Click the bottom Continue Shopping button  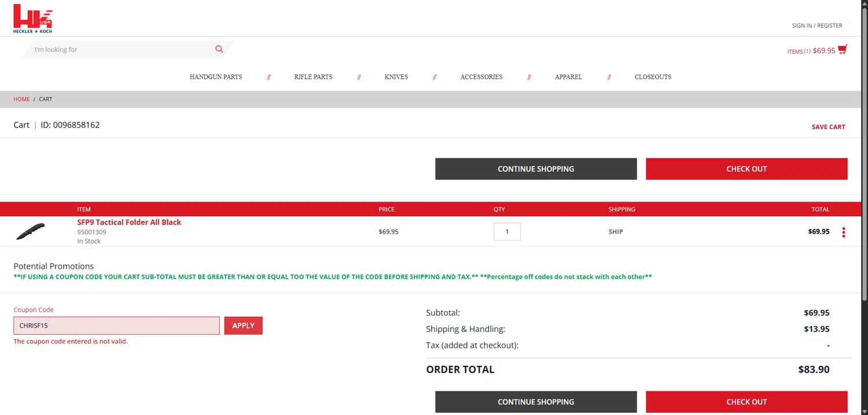point(536,402)
